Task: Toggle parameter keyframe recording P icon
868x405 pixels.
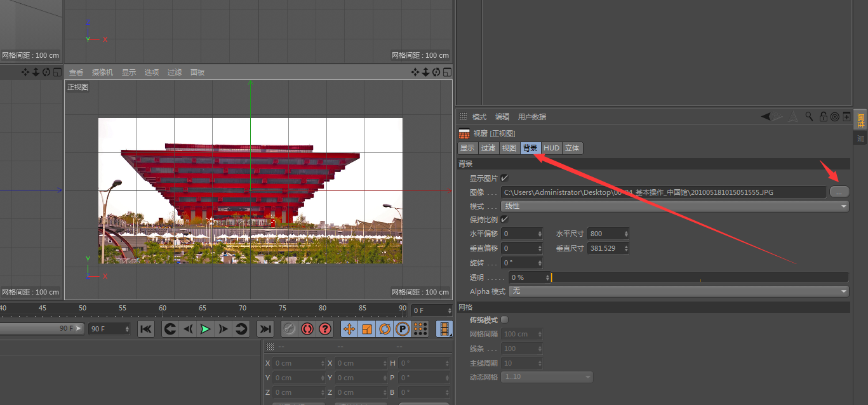Action: point(403,329)
